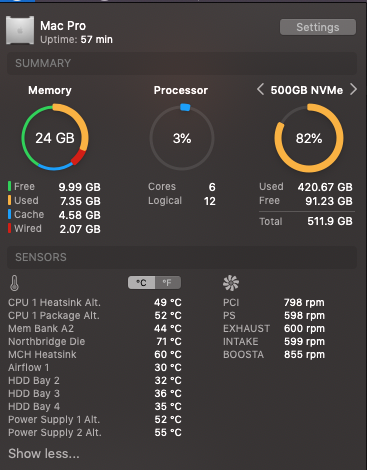367x470 pixels.
Task: Click the blue Cache memory legend marker
Action: coord(10,214)
